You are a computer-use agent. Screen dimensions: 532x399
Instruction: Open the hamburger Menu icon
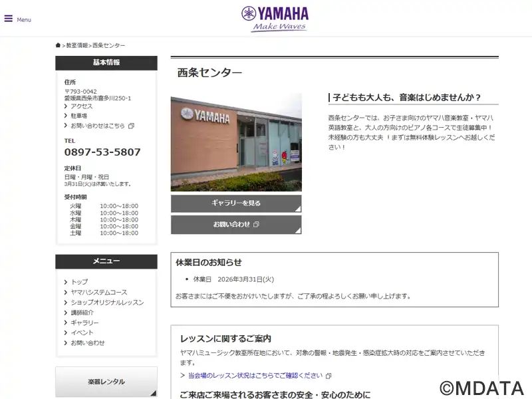point(9,19)
